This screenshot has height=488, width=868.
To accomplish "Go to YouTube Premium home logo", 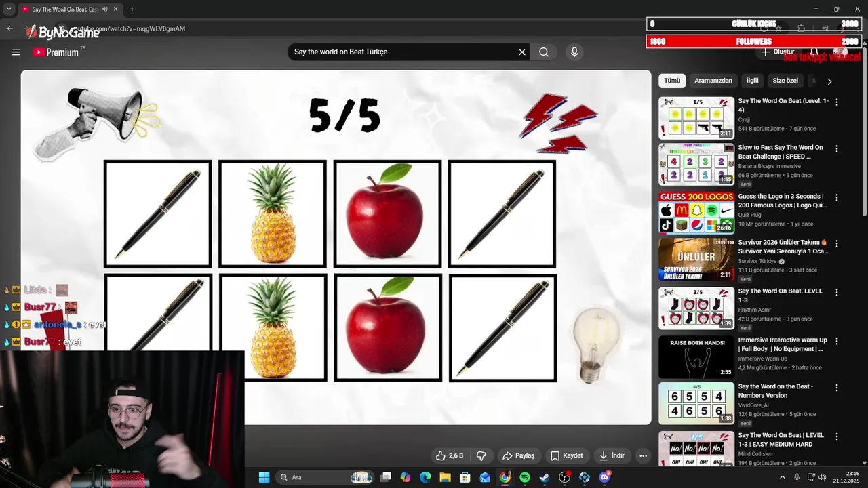I will (56, 52).
